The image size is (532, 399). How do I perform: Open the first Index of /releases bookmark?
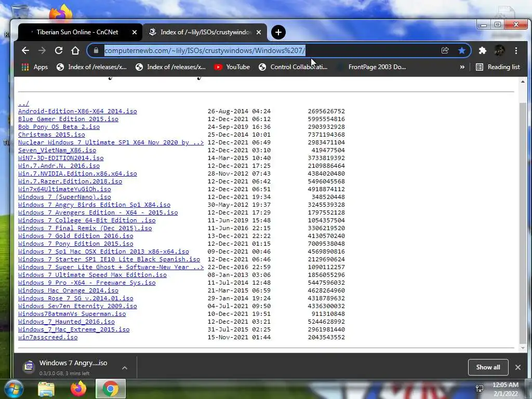coord(91,67)
